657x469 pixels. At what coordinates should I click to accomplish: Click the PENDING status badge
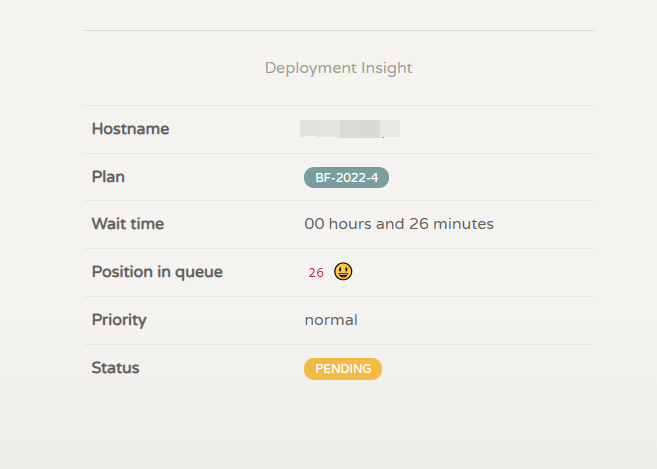click(x=343, y=369)
